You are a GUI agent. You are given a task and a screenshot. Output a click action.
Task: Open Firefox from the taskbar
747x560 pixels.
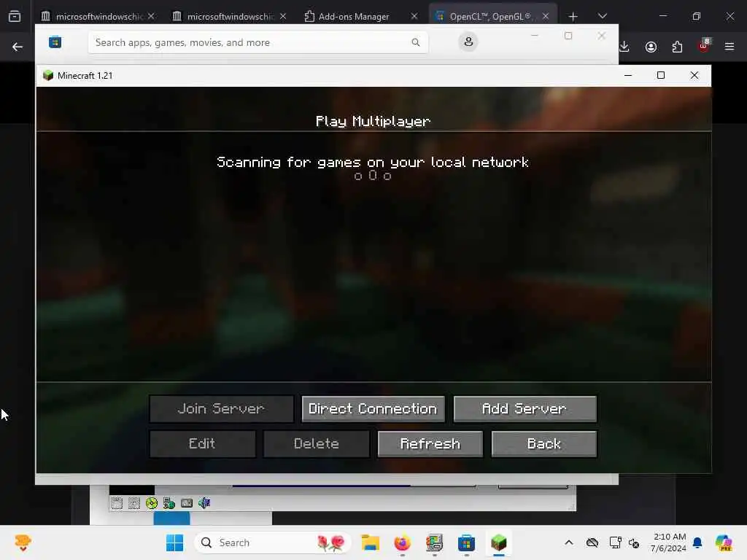[402, 542]
